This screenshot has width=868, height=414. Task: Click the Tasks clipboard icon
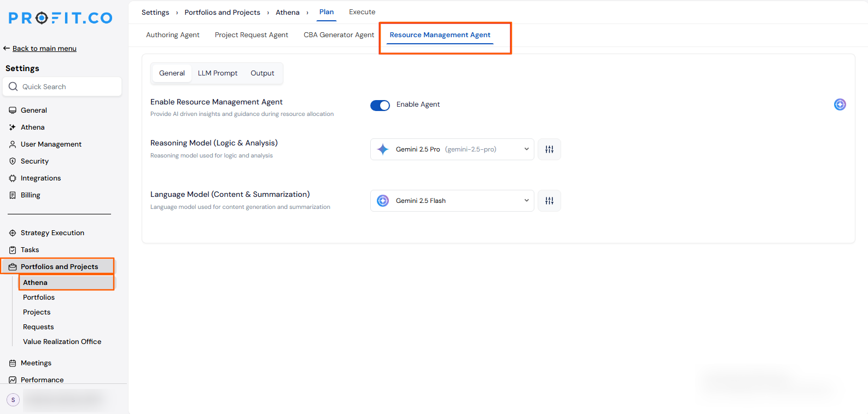(13, 250)
